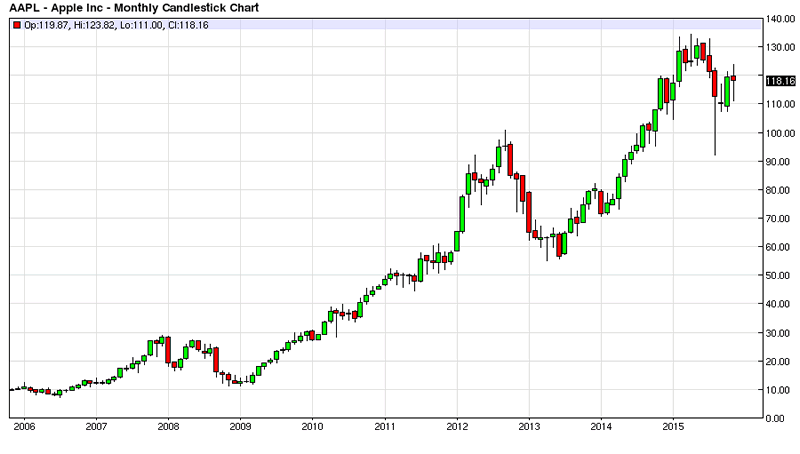
Task: Click the red legend square beside Op:119.87
Action: click(17, 25)
